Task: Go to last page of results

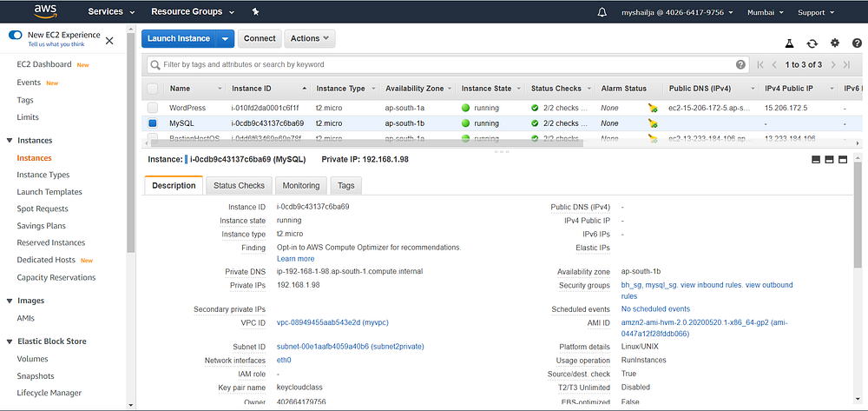Action: (x=846, y=65)
